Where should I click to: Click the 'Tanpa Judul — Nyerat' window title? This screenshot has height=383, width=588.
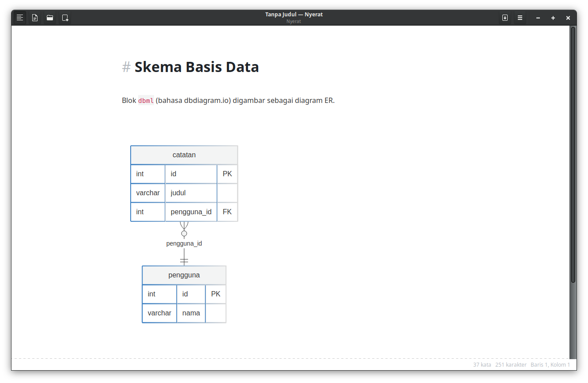click(294, 15)
